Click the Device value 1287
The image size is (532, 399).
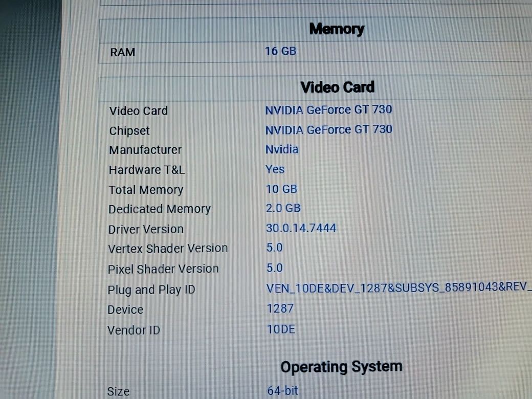coord(280,308)
